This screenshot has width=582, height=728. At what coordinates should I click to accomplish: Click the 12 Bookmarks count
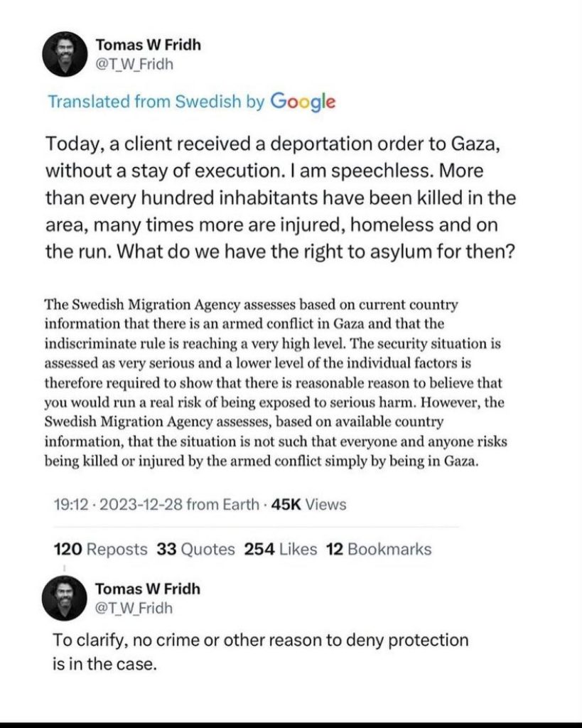pos(378,549)
